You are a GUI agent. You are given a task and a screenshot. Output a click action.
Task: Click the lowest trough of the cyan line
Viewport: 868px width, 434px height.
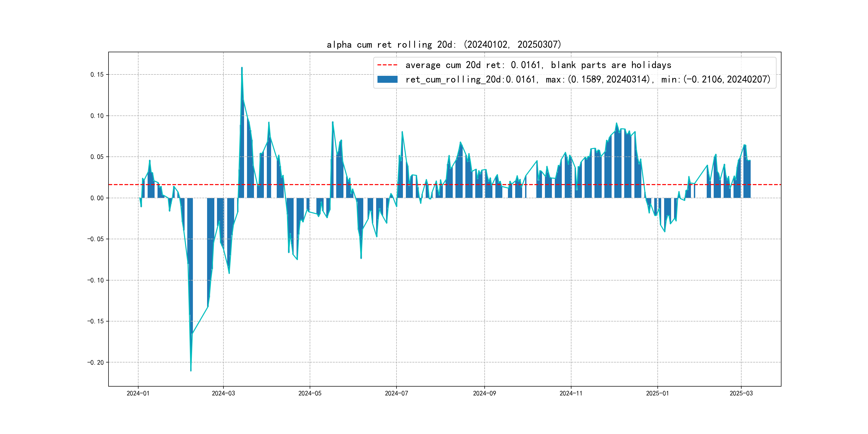(191, 370)
